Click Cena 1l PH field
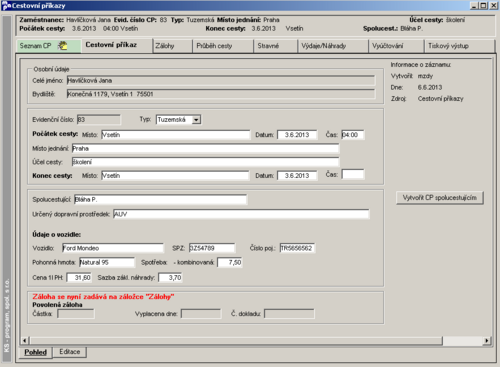Screen dimensions: 500x367 [x=79, y=277]
